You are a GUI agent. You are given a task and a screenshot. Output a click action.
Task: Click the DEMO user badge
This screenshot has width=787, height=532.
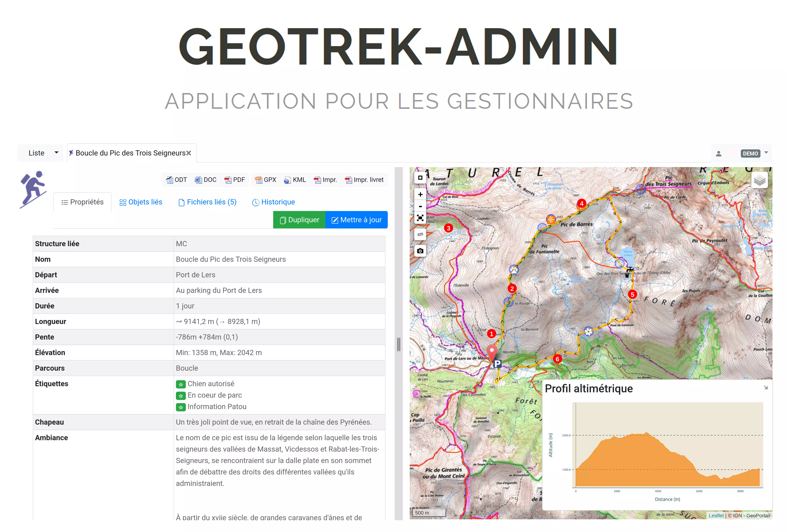(750, 153)
